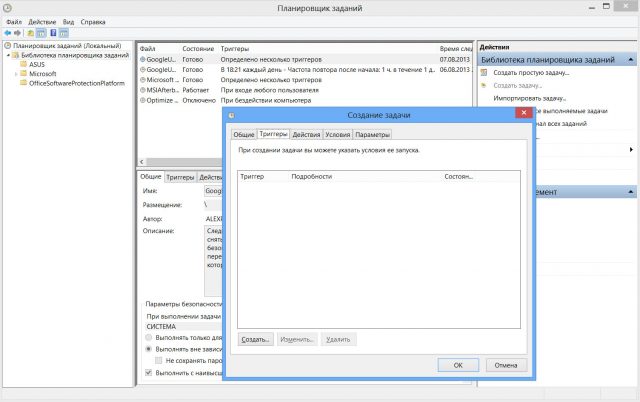
Task: Click the OK button in dialog
Action: [x=458, y=365]
